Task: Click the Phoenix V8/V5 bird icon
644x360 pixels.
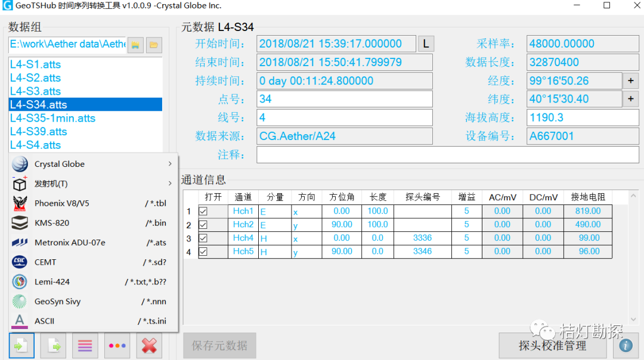Action: pyautogui.click(x=20, y=203)
